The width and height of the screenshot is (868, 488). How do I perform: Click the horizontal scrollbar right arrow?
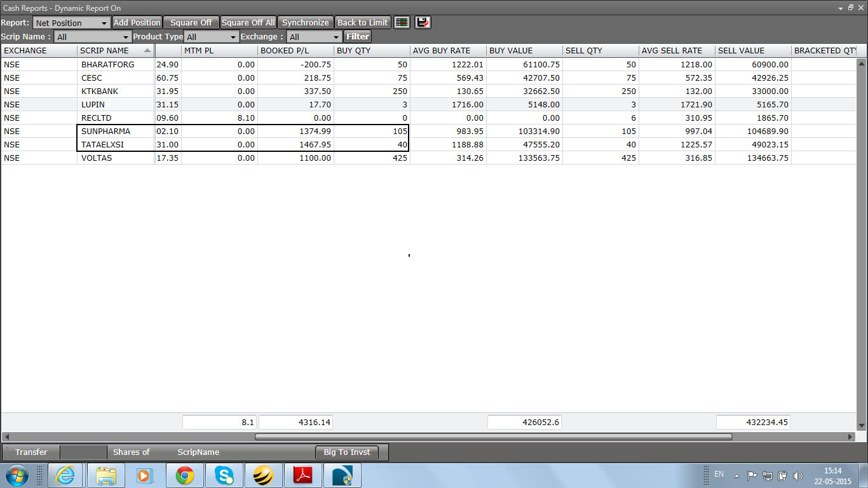point(851,437)
